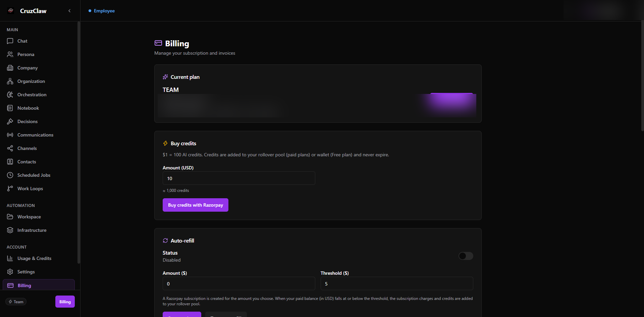Collapse the sidebar with the chevron
The height and width of the screenshot is (317, 644).
coord(69,11)
